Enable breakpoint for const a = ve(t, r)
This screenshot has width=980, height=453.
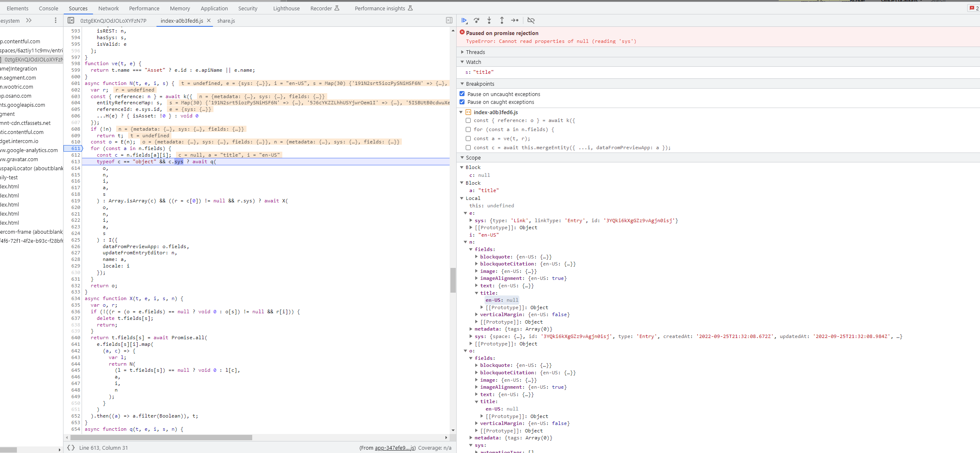tap(468, 138)
